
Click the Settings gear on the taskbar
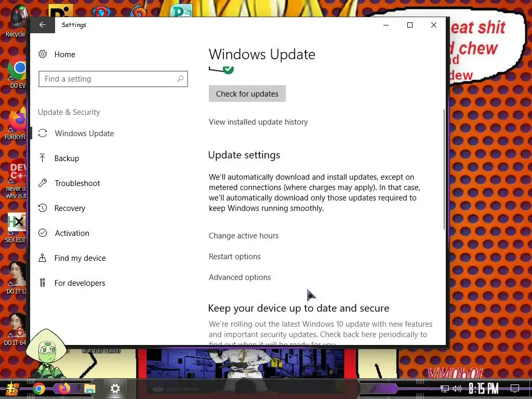(x=115, y=389)
